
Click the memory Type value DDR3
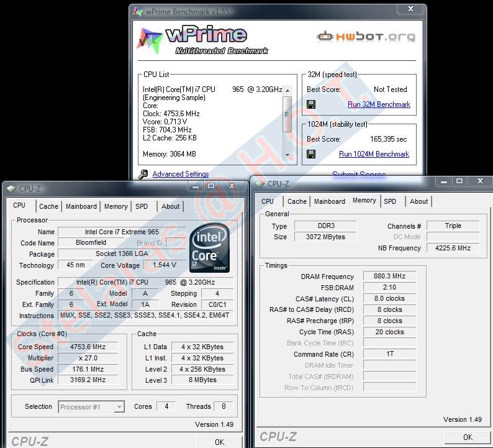pos(325,226)
